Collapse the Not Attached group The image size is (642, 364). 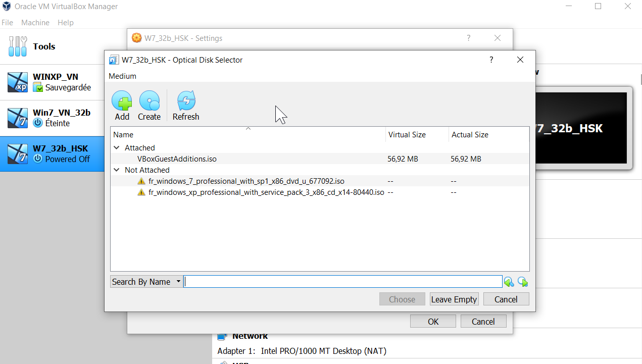(117, 170)
